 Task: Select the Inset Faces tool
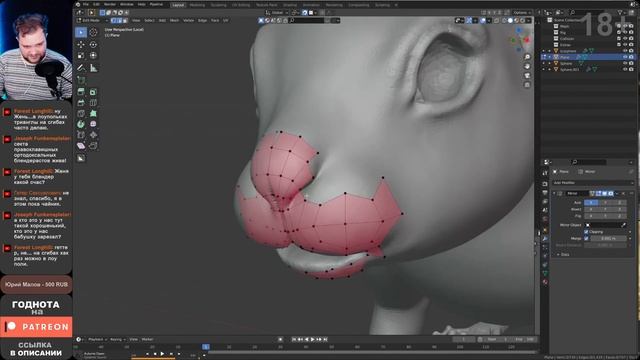click(x=93, y=92)
